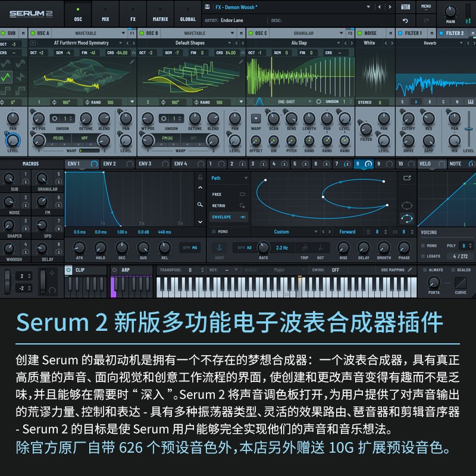Adjust the LFO RATE knob
The height and width of the screenshot is (476, 476).
[264, 248]
